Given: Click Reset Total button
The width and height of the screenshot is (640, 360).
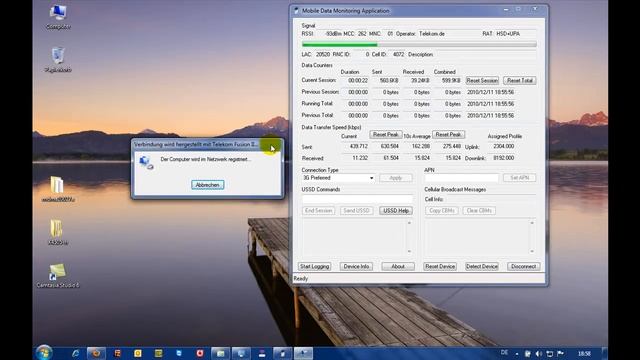Looking at the screenshot, I should pyautogui.click(x=520, y=80).
